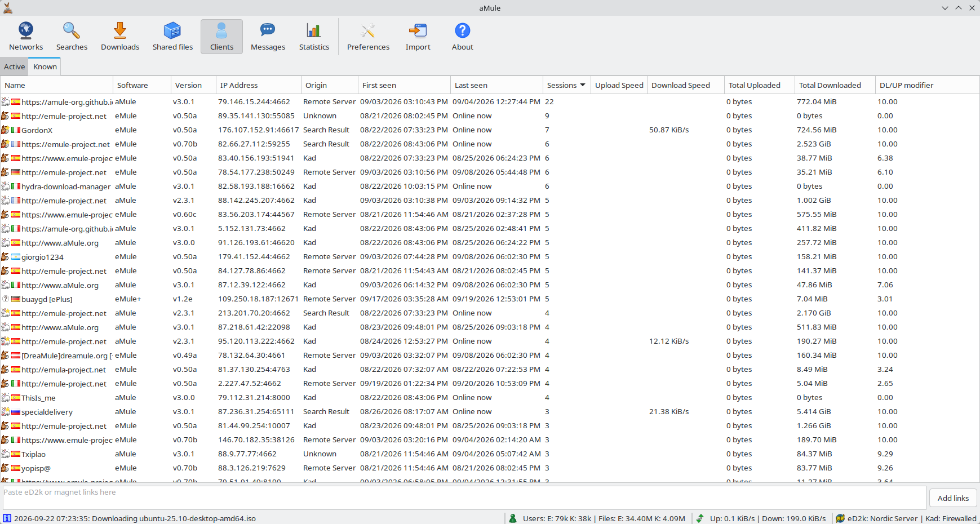Open the Messages chat icon
The height and width of the screenshot is (524, 980).
tap(268, 30)
